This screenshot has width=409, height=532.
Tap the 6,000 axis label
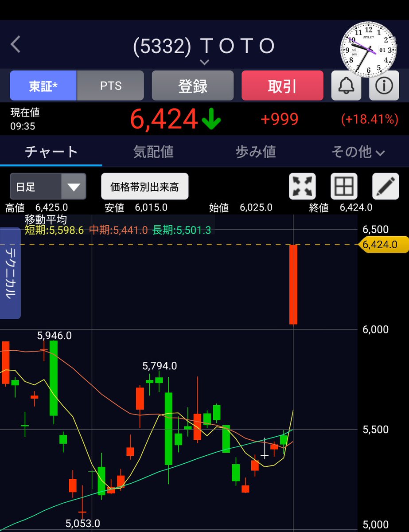point(375,329)
